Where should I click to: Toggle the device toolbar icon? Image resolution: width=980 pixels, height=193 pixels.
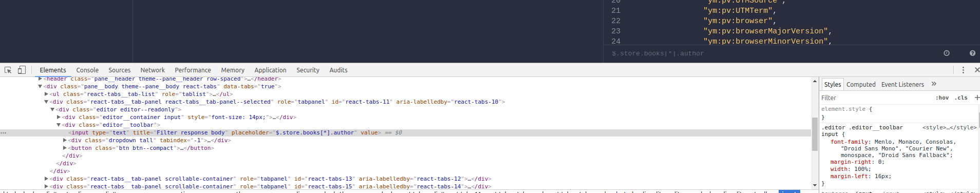coord(22,70)
